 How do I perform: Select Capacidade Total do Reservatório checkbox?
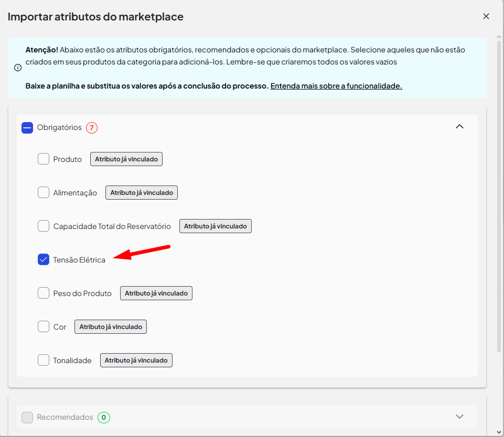(x=44, y=226)
